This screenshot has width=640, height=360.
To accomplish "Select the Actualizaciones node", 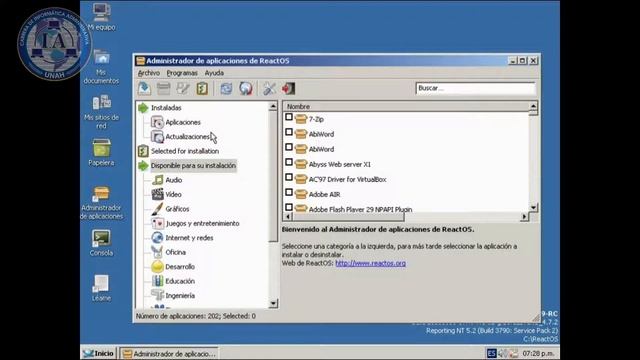I will (x=187, y=137).
